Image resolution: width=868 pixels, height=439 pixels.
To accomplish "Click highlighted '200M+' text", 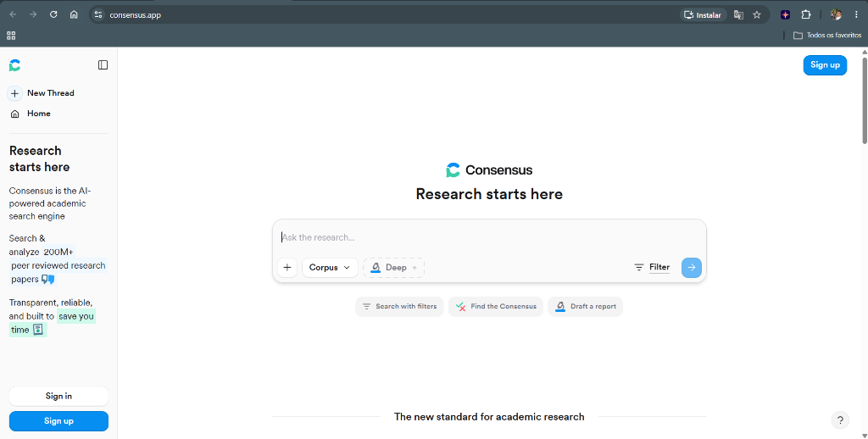I will 58,252.
